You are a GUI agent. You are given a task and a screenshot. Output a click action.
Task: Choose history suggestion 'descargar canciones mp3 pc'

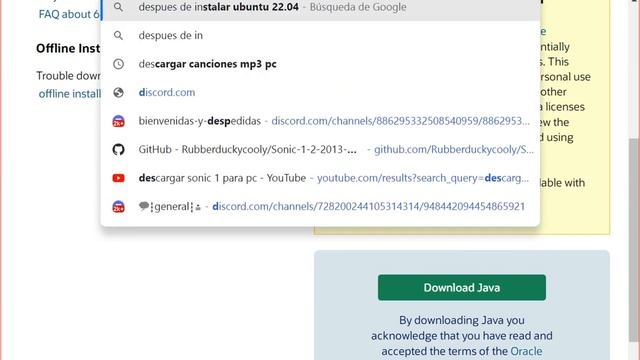coord(320,64)
